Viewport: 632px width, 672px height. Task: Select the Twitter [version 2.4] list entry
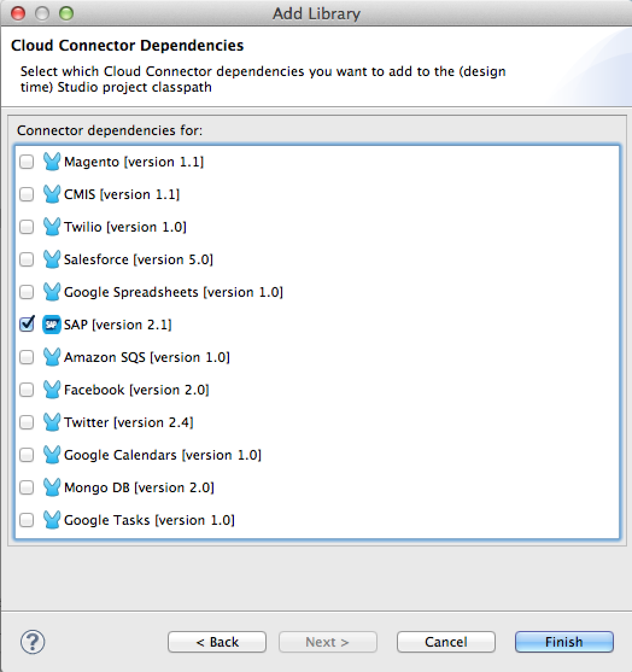pos(128,422)
